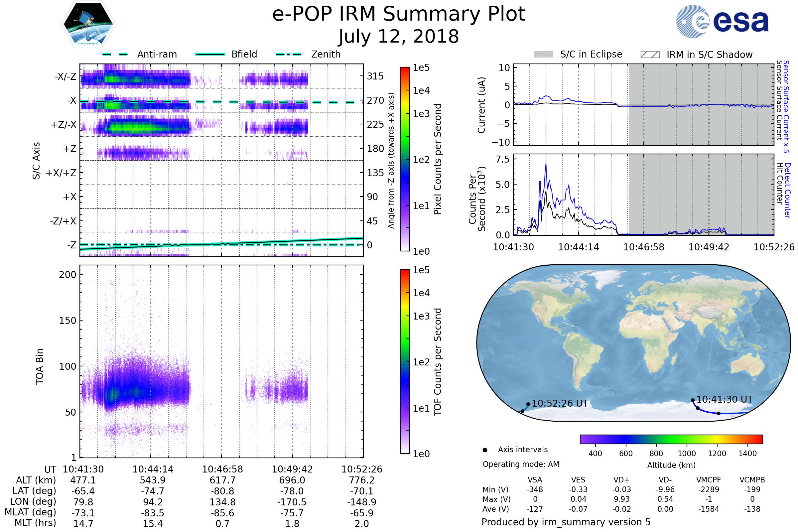Image resolution: width=798 pixels, height=532 pixels.
Task: Click the 10:52:26 UT orbit end label
Action: point(560,403)
